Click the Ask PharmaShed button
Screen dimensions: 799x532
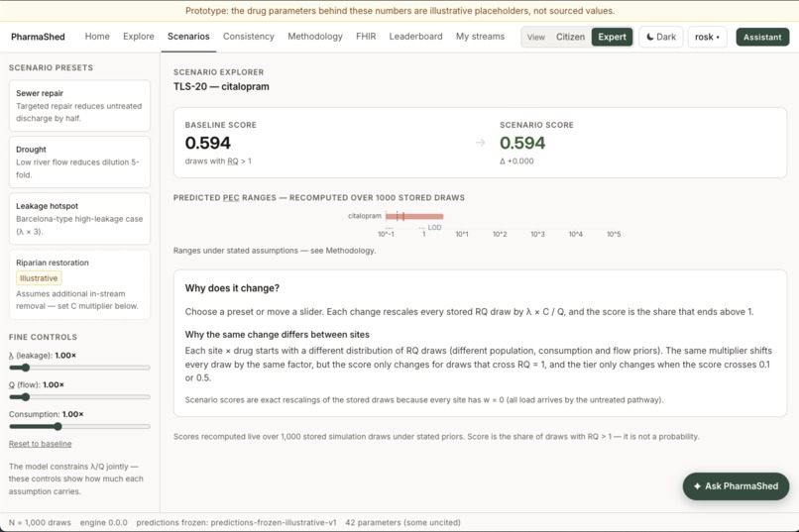tap(736, 486)
